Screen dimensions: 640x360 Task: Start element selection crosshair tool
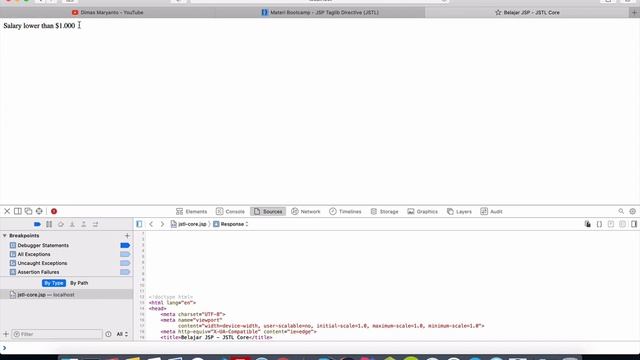(x=39, y=211)
